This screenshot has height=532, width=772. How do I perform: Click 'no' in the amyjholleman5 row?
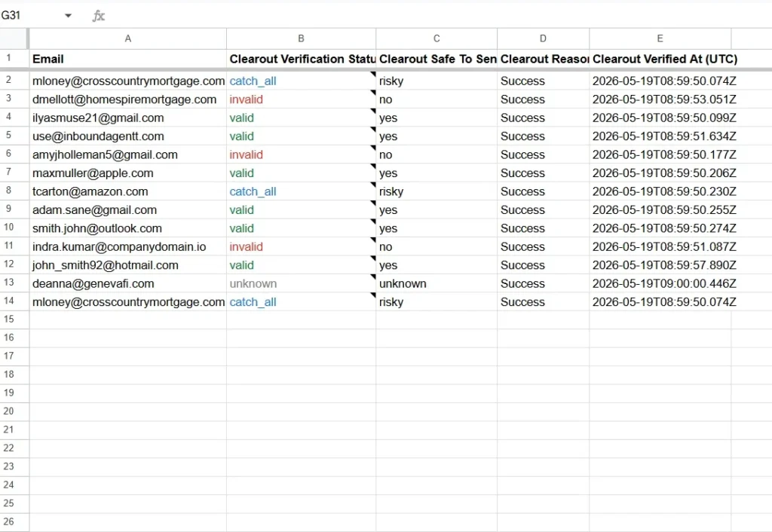click(385, 154)
